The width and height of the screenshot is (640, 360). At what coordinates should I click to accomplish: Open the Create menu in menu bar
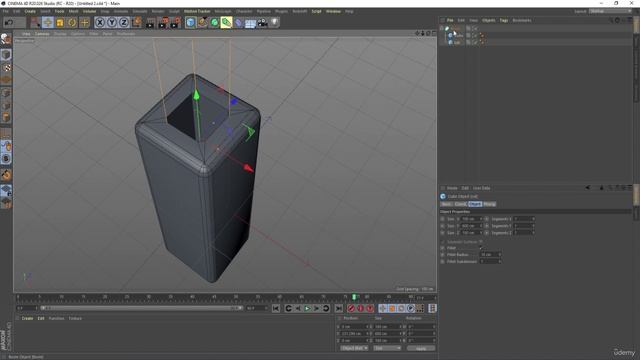tap(30, 11)
